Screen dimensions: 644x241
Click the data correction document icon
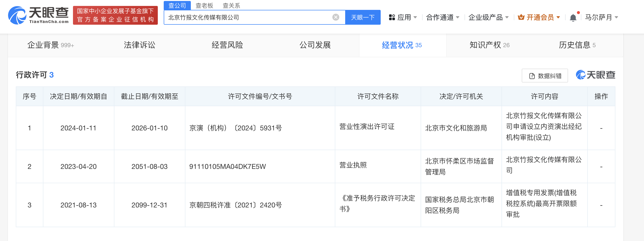click(532, 76)
